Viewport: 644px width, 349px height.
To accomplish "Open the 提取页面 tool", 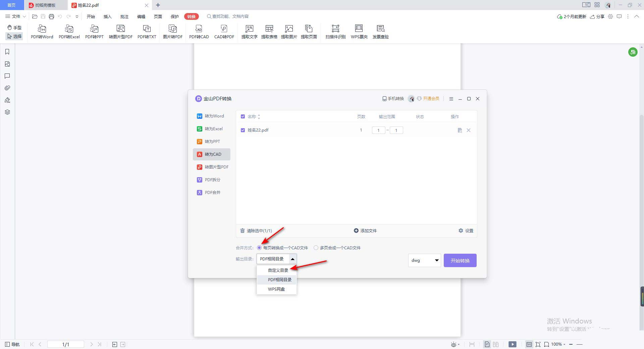I will pos(309,32).
